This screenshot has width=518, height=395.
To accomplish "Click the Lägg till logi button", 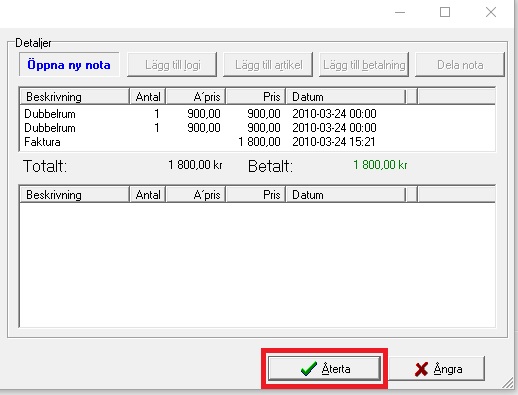I will [x=172, y=65].
